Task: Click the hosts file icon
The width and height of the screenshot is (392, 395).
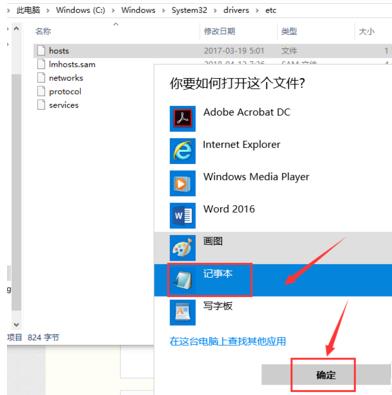Action: (41, 51)
